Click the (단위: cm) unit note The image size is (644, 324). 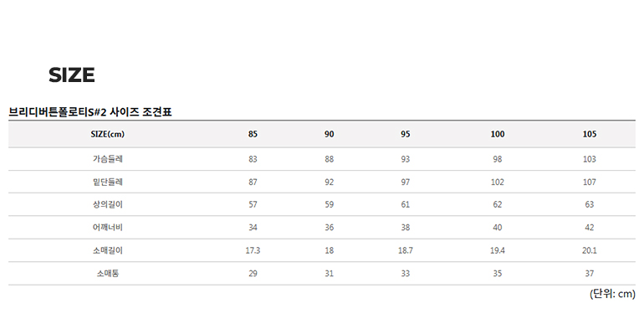612,294
